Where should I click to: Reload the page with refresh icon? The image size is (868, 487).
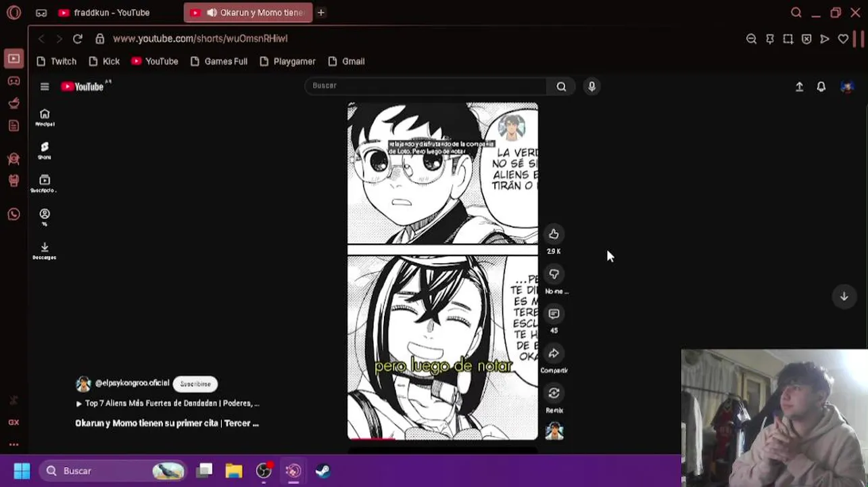(x=78, y=39)
